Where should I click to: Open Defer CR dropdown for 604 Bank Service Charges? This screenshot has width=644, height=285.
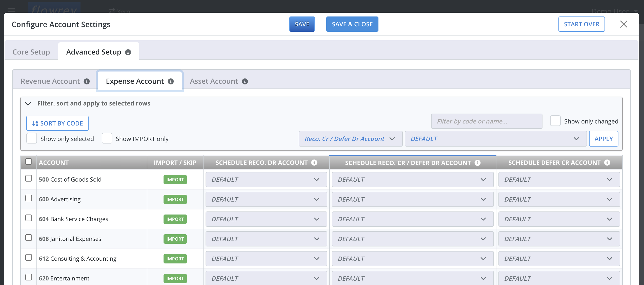click(559, 219)
